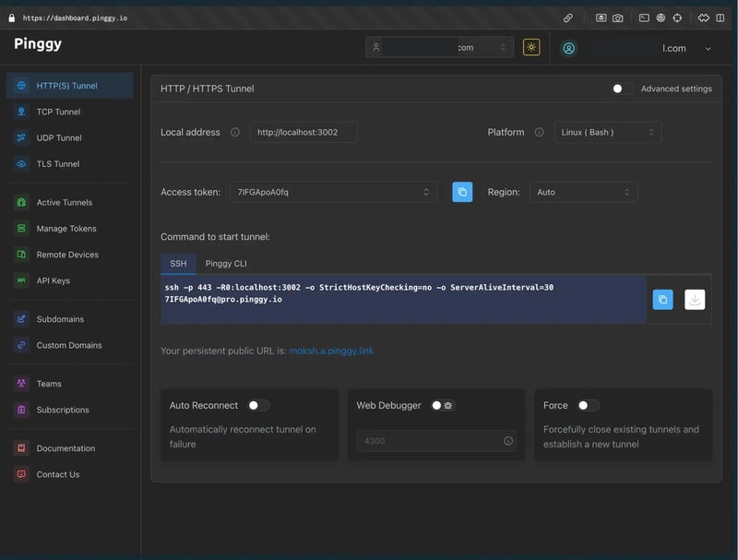Click the API Keys icon
This screenshot has height=560, width=738.
click(21, 280)
